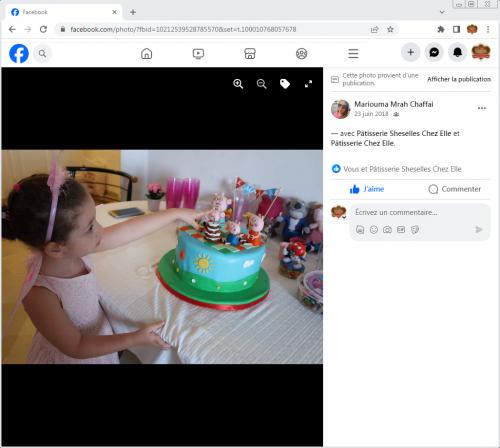The image size is (500, 448).
Task: Open the emoji picker in comment box
Action: 374,230
